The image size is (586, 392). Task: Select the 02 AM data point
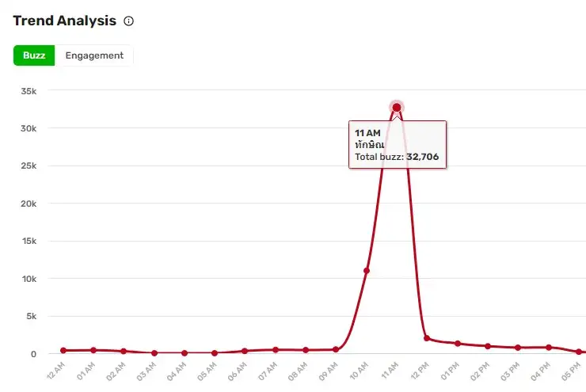[x=124, y=351]
